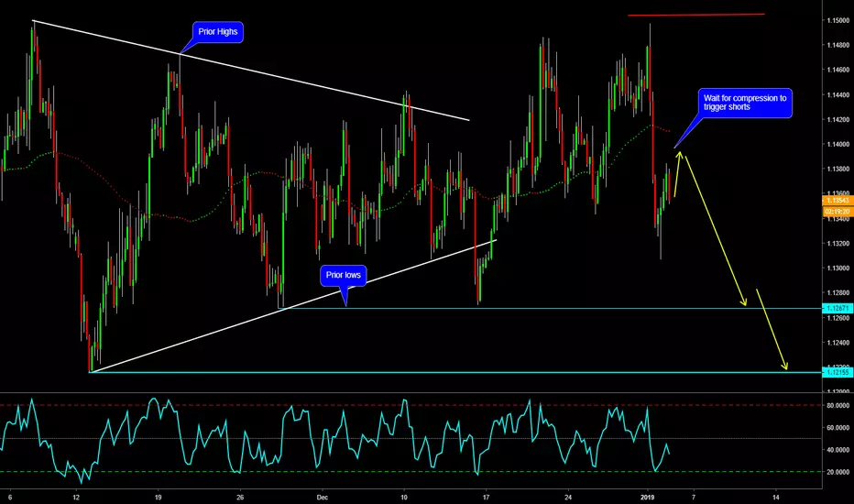The height and width of the screenshot is (504, 854).
Task: Click the "Wait for compression to trigger shorts" callout
Action: pos(745,103)
